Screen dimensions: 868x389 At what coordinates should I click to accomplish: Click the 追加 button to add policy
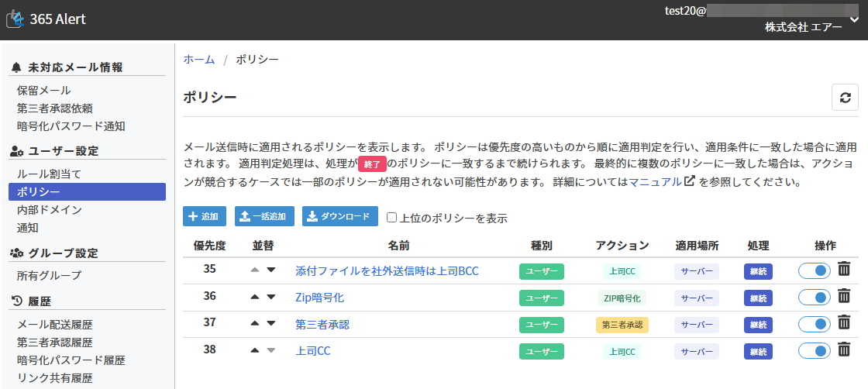pyautogui.click(x=205, y=216)
